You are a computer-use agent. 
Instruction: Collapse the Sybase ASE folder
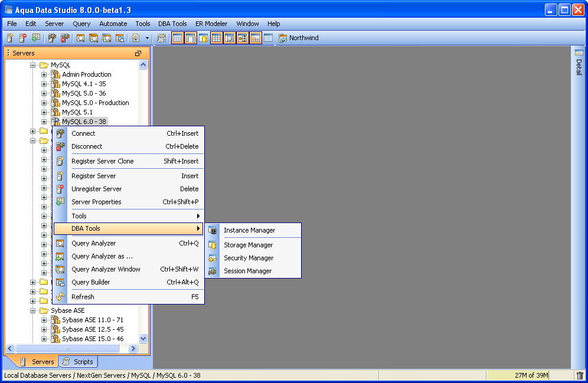(x=32, y=310)
